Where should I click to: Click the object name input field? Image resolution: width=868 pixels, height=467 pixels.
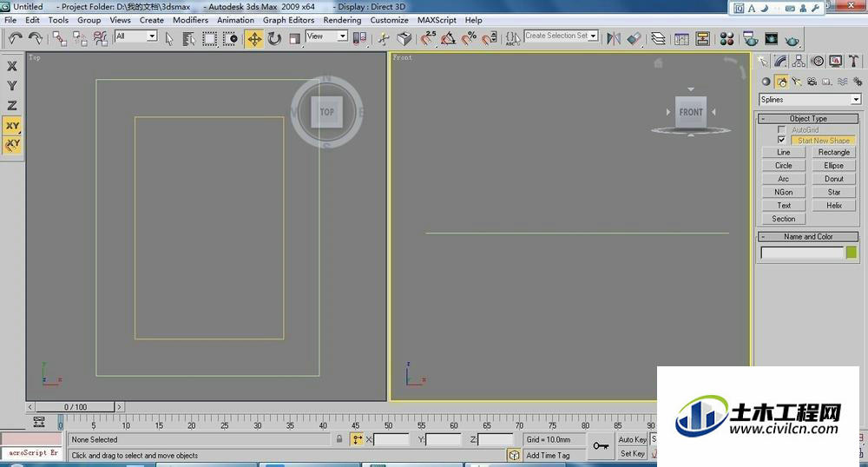coord(802,253)
